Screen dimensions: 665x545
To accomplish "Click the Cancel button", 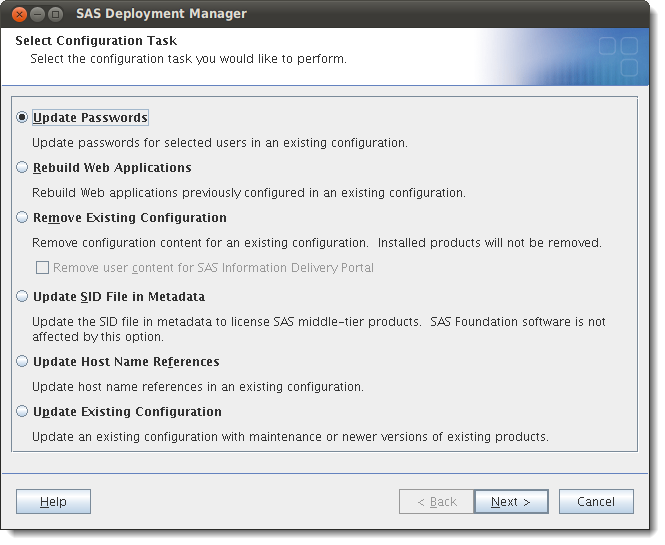I will [x=596, y=502].
